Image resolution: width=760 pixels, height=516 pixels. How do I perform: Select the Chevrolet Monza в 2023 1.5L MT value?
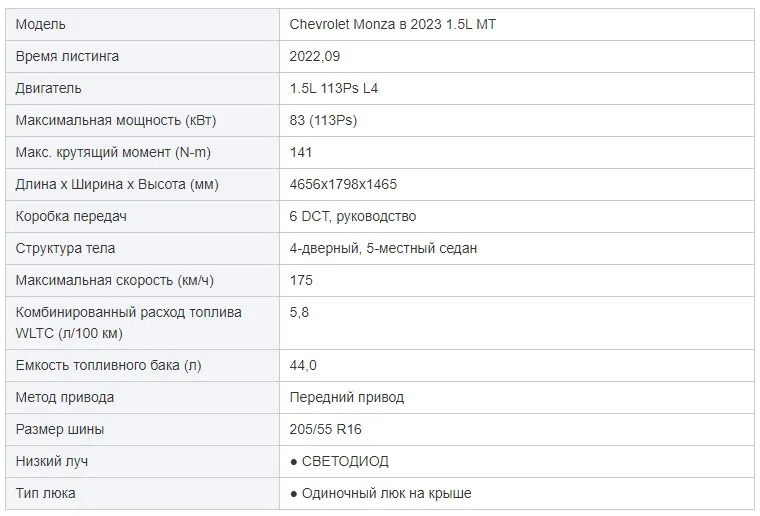(393, 24)
